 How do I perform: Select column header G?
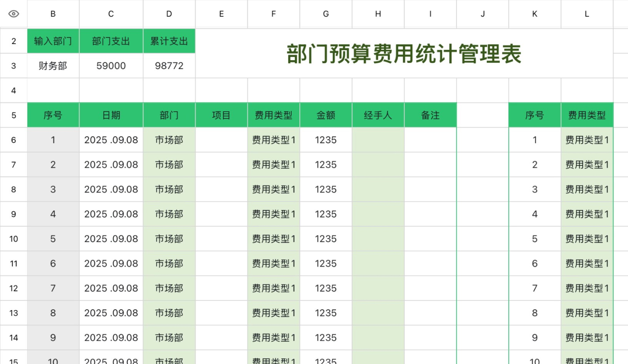coord(325,14)
